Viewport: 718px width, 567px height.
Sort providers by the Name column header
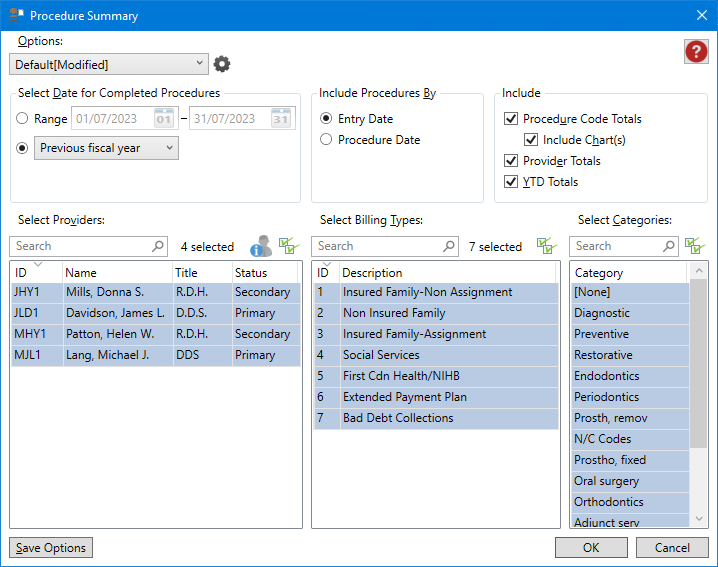coord(115,272)
